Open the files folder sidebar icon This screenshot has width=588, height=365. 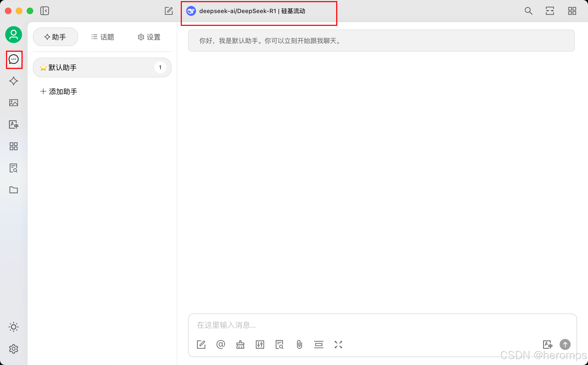pyautogui.click(x=14, y=190)
